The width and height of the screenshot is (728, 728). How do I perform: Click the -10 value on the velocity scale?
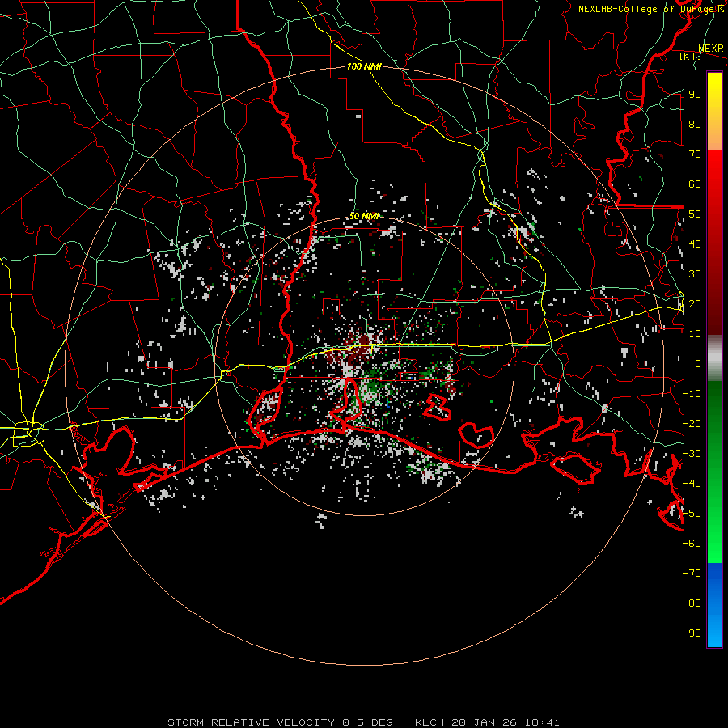(692, 394)
